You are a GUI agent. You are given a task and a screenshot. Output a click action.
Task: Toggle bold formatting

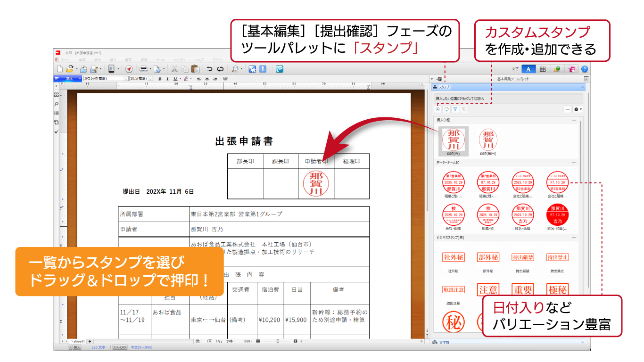point(160,79)
